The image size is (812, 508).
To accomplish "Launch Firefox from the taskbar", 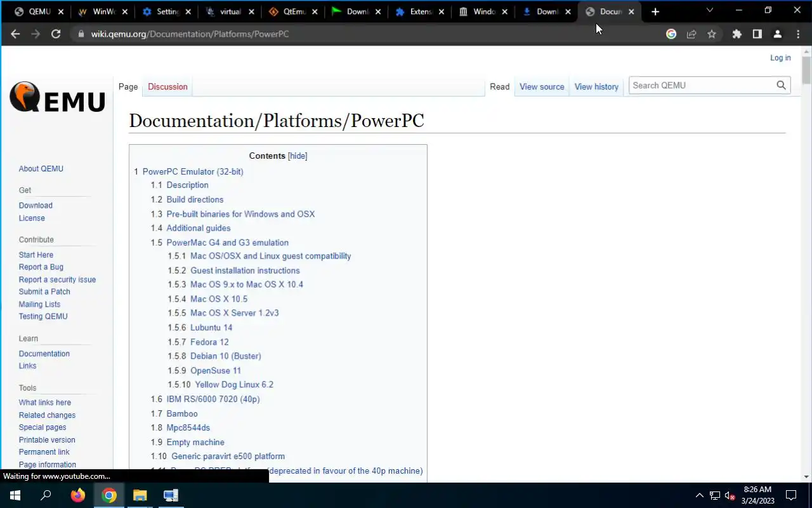I will (78, 495).
